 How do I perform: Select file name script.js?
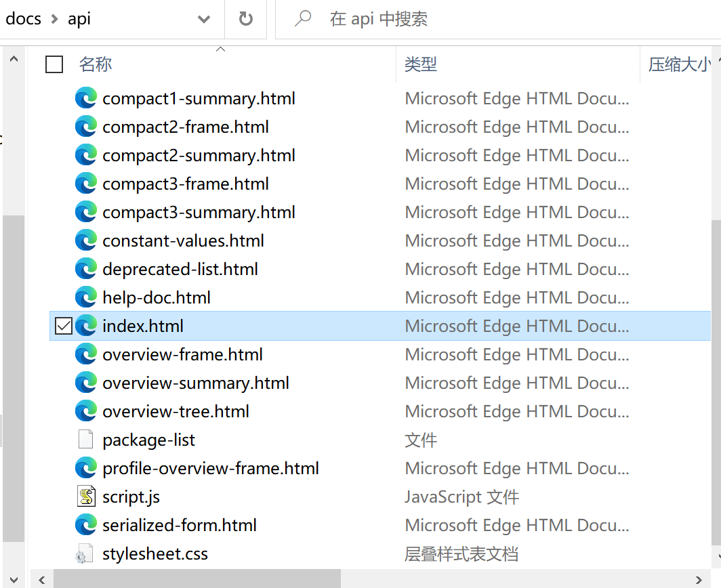131,497
